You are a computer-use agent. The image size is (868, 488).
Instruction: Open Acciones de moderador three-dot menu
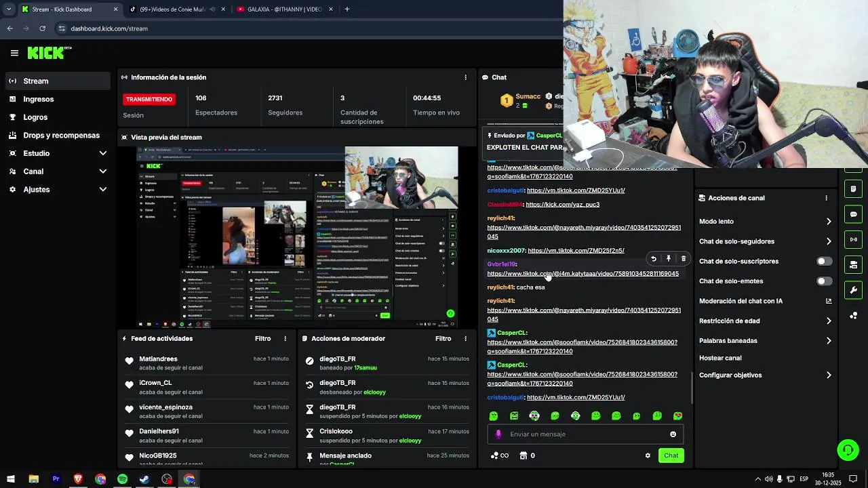(x=465, y=338)
